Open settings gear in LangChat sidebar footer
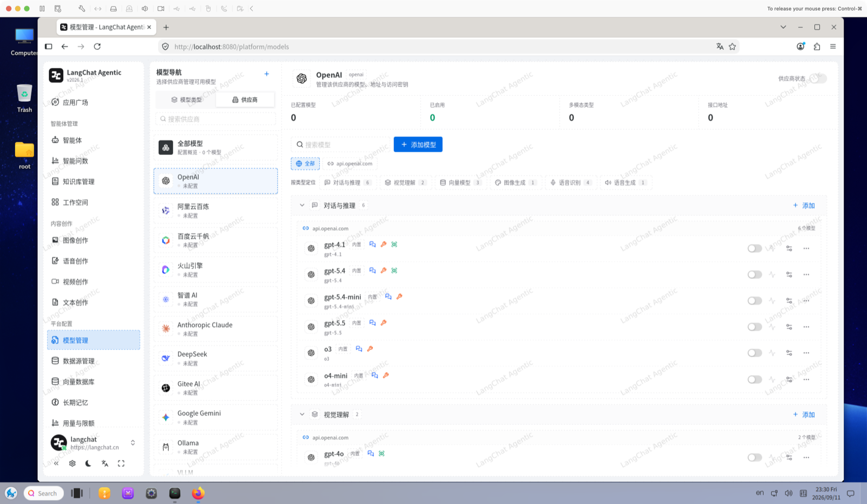Image resolution: width=867 pixels, height=504 pixels. (x=72, y=463)
